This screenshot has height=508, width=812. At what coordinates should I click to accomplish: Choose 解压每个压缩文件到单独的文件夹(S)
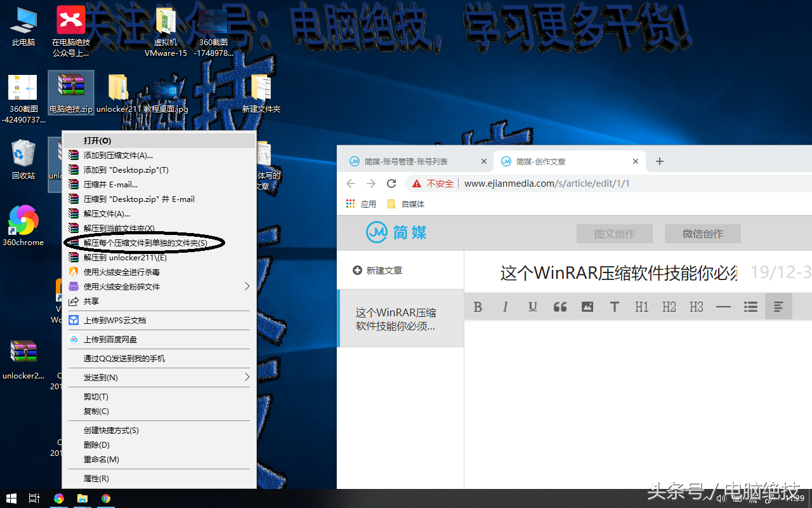[159, 243]
